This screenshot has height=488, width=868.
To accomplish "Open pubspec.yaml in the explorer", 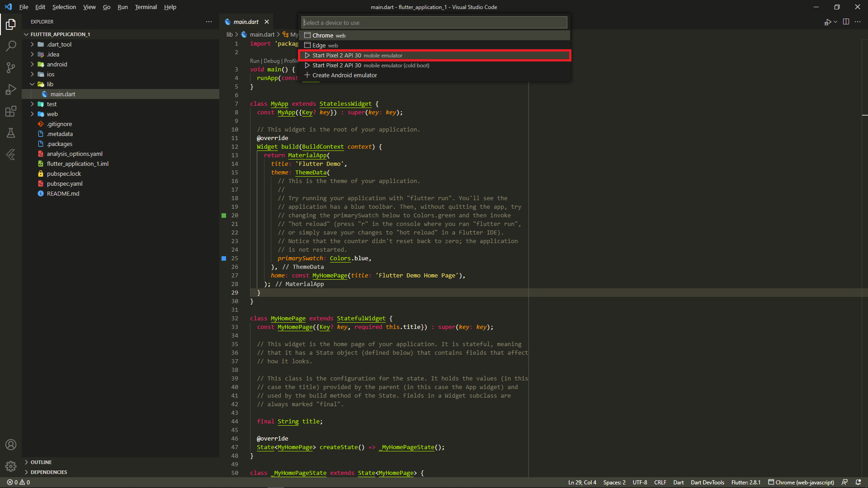I will (65, 183).
